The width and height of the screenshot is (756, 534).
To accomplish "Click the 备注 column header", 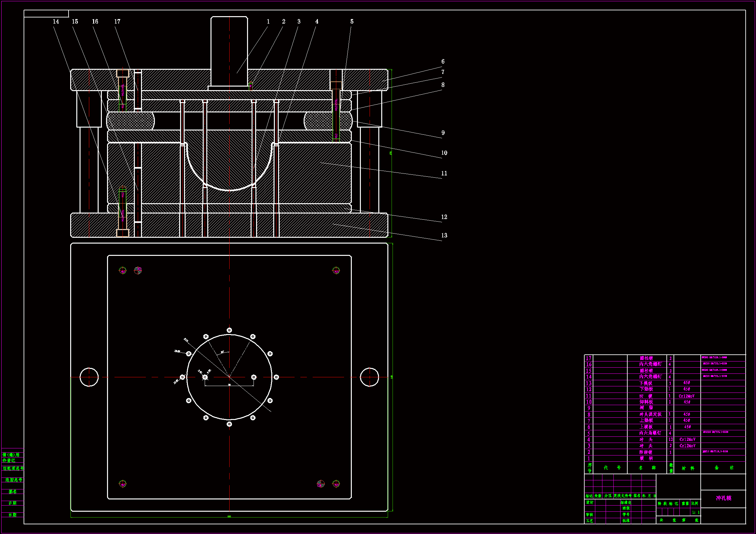I will click(724, 467).
